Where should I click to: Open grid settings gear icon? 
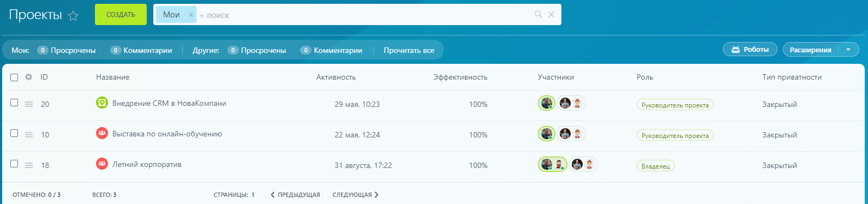(29, 77)
